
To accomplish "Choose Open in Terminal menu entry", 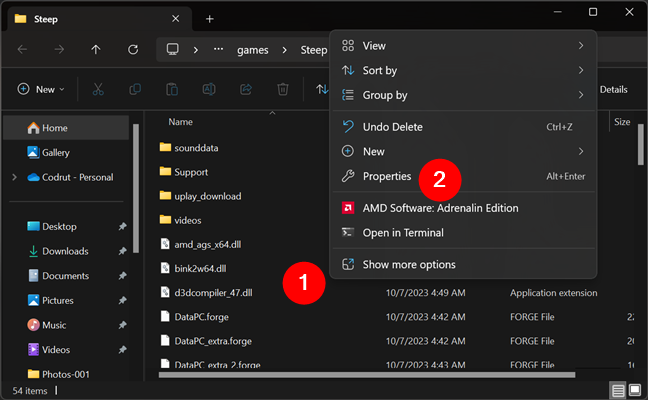I will tap(403, 232).
